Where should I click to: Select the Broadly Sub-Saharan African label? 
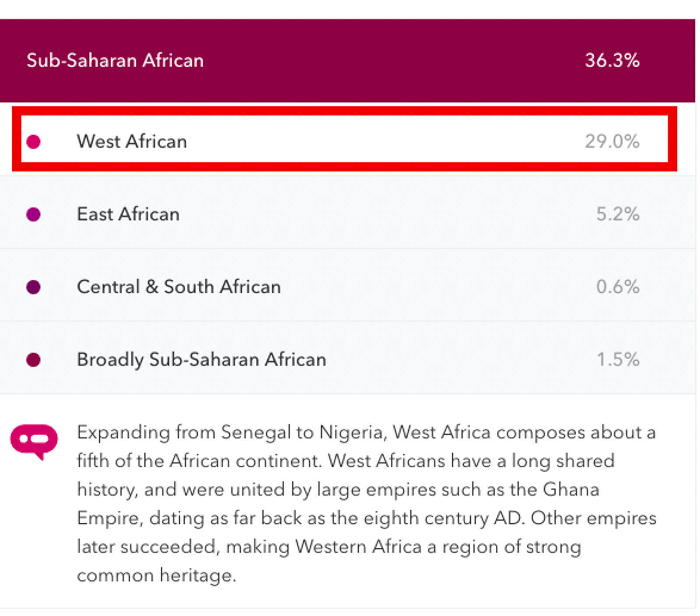[x=201, y=360]
